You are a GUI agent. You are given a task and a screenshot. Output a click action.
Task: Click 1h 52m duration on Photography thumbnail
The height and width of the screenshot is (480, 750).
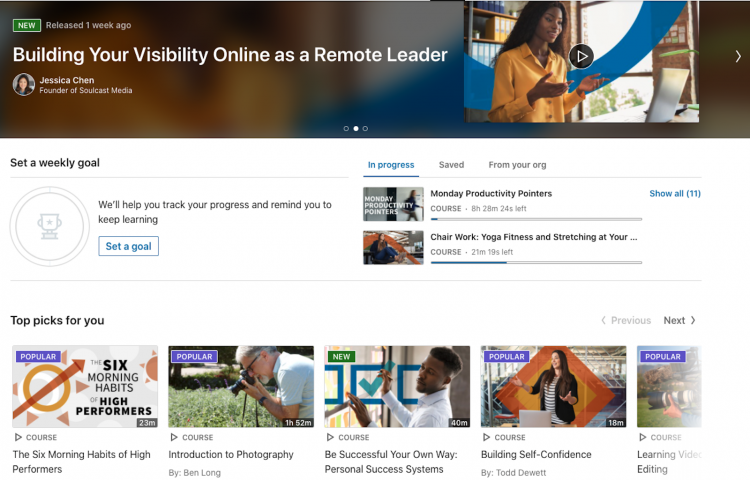point(298,423)
